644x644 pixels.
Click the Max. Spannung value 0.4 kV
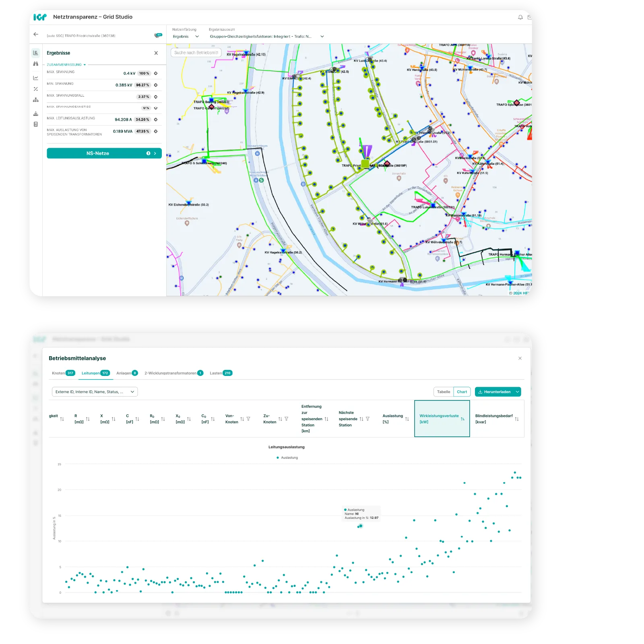[129, 73]
